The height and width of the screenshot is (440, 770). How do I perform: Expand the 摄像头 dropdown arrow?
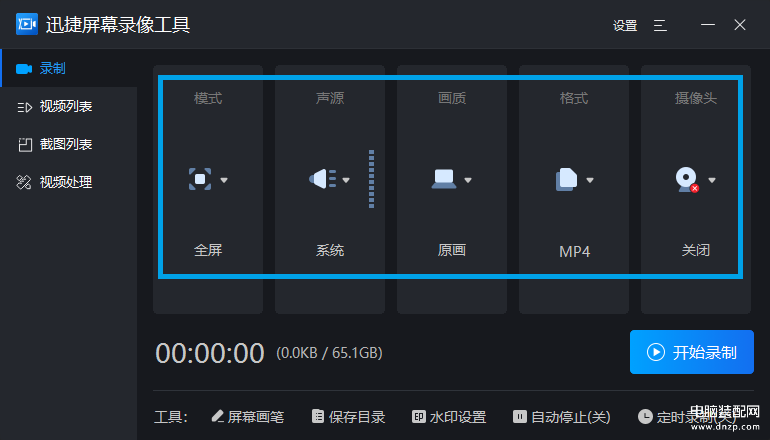pos(712,180)
